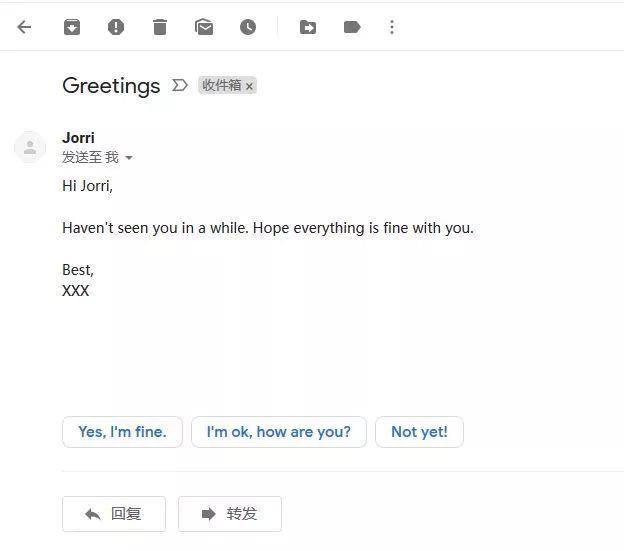Open the three-dot more options menu
The image size is (624, 551).
click(392, 27)
